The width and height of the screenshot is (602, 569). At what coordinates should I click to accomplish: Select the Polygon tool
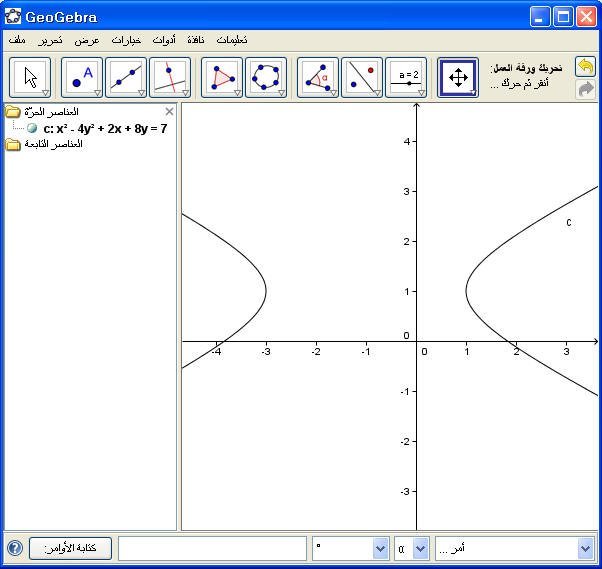(x=222, y=78)
